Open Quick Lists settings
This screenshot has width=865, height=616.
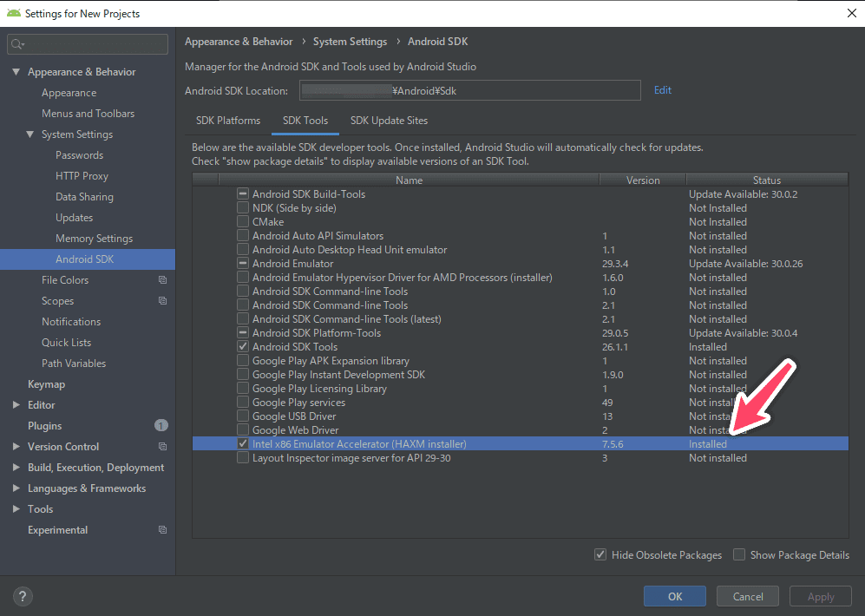(66, 343)
